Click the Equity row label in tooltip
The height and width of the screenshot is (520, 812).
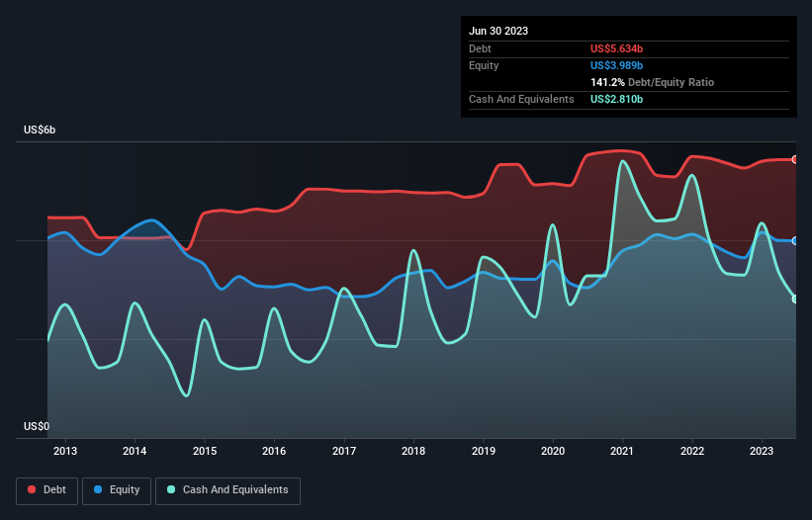tap(484, 65)
